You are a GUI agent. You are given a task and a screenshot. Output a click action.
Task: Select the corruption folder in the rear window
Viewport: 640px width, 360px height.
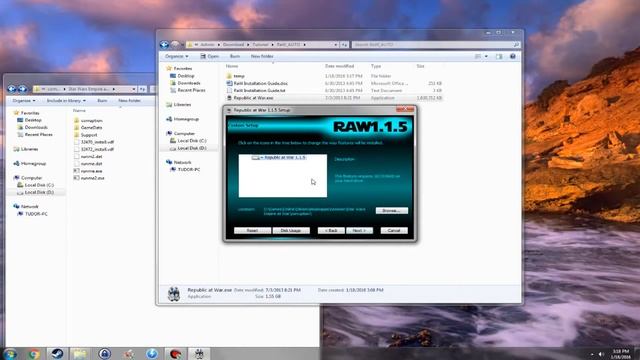coord(91,121)
